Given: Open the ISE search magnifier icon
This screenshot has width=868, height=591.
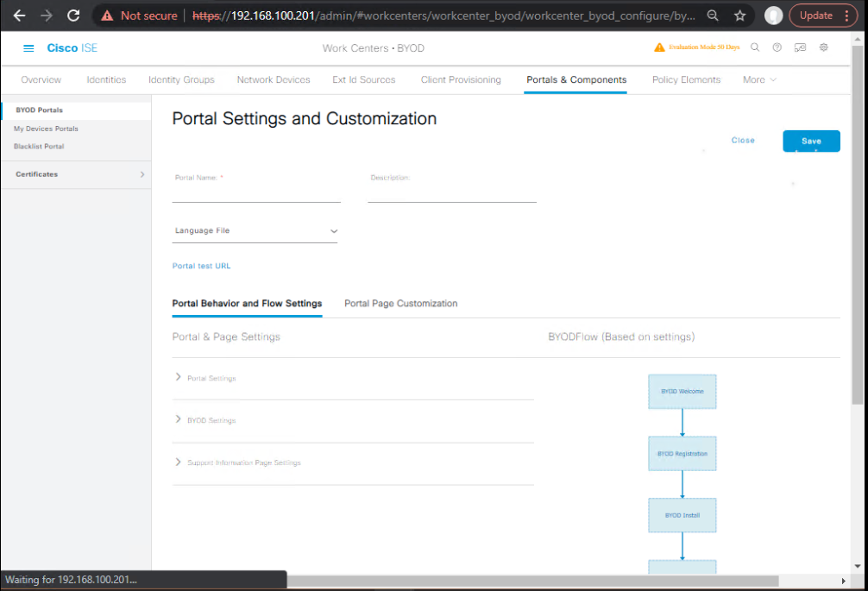Looking at the screenshot, I should [x=755, y=47].
